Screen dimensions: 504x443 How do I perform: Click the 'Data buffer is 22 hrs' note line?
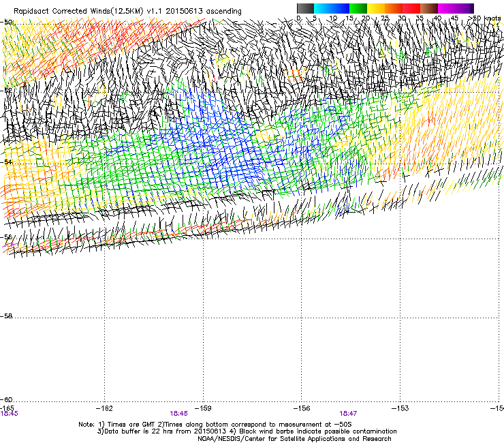(247, 431)
